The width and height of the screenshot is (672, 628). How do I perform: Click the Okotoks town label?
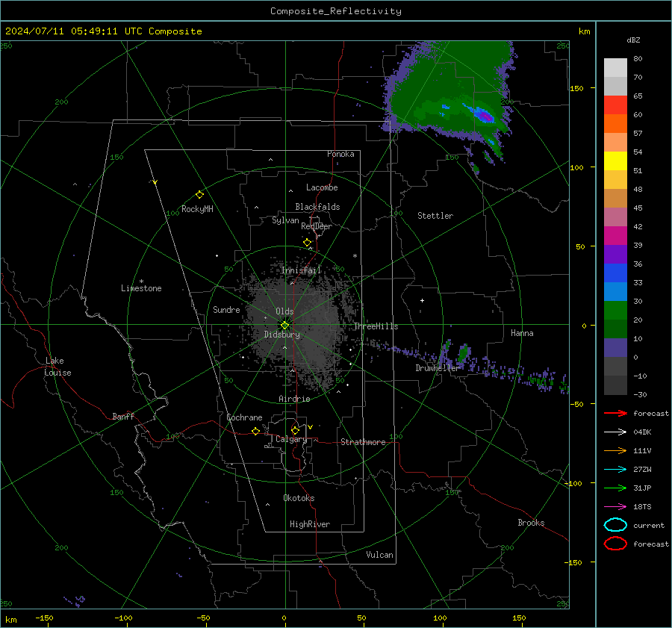(299, 498)
